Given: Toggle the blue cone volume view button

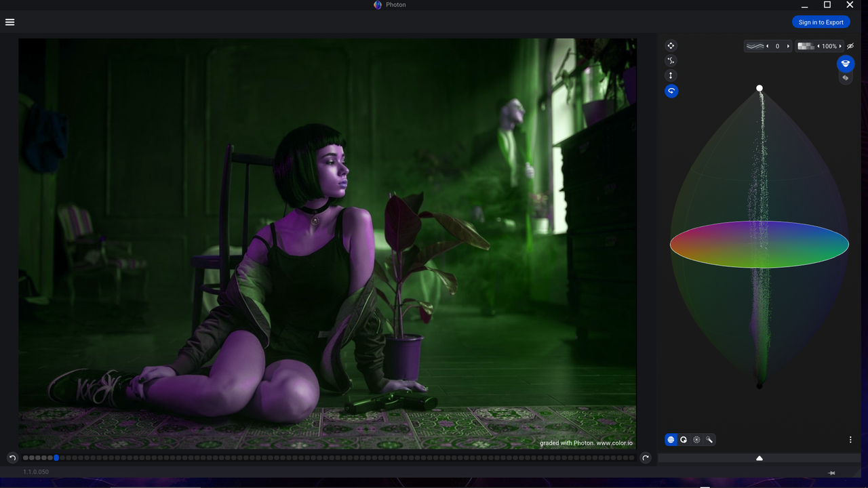Looking at the screenshot, I should [845, 64].
